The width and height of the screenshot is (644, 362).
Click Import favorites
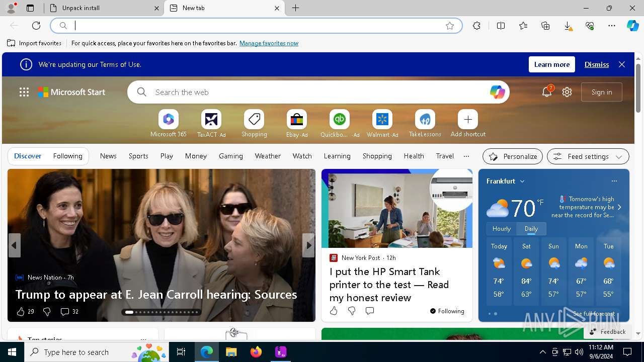(x=34, y=43)
